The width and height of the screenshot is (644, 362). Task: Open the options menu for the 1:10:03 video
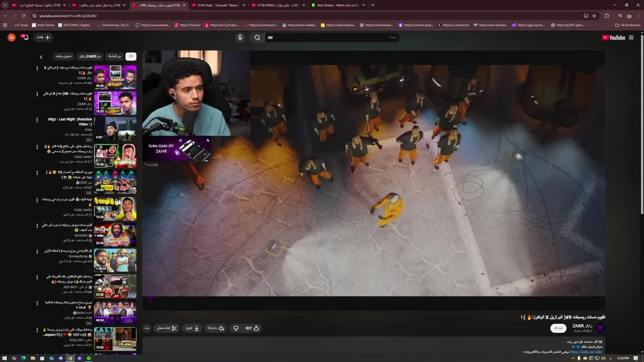coord(37,251)
